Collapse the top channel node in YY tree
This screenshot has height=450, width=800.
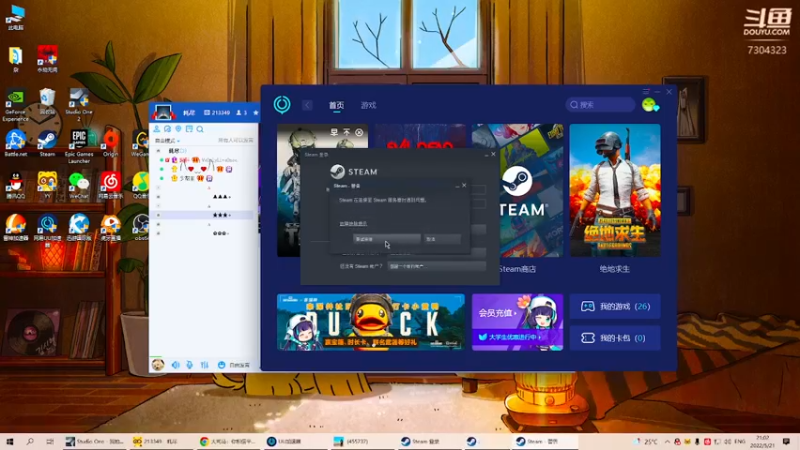[158, 151]
